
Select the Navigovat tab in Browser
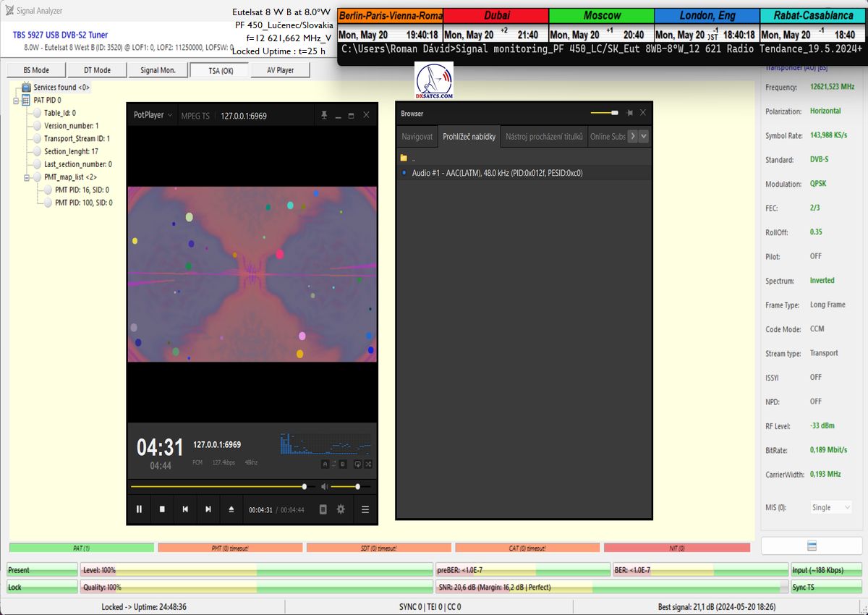tap(417, 136)
